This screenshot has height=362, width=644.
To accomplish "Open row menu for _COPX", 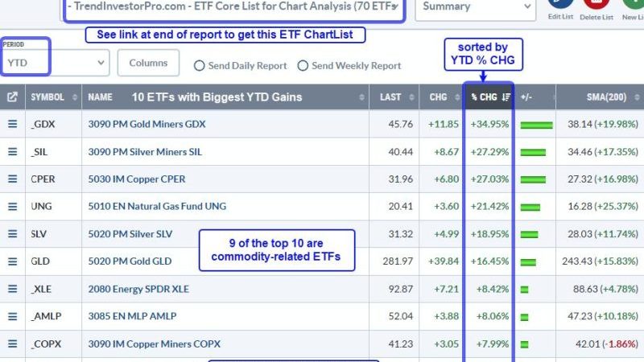I will click(x=12, y=343).
